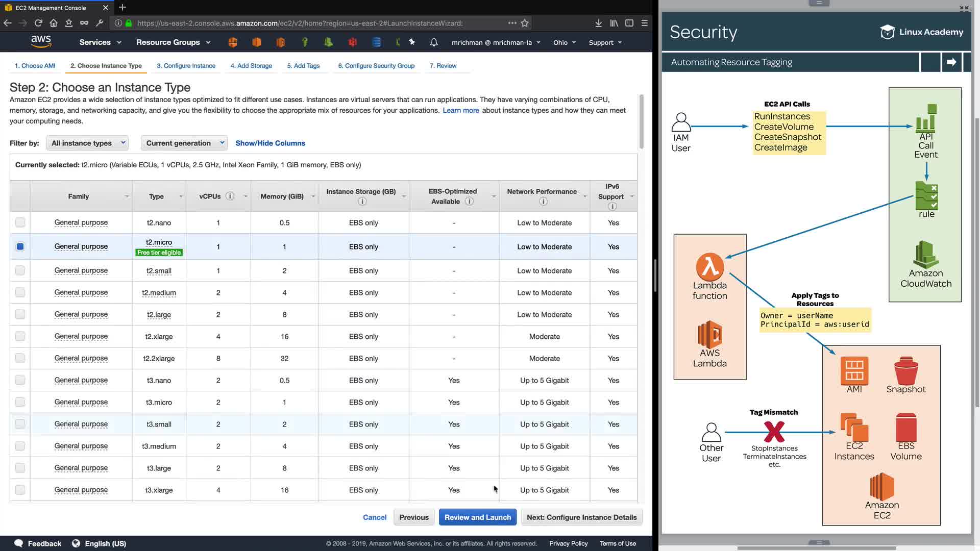
Task: Select the t2.nano instance checkbox
Action: 20,222
